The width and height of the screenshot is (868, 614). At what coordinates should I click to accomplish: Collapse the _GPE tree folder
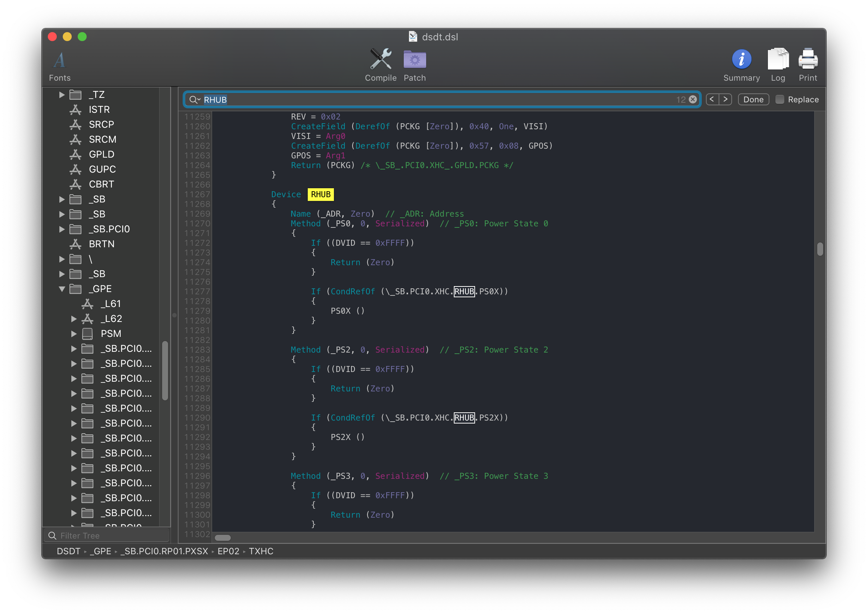click(62, 289)
